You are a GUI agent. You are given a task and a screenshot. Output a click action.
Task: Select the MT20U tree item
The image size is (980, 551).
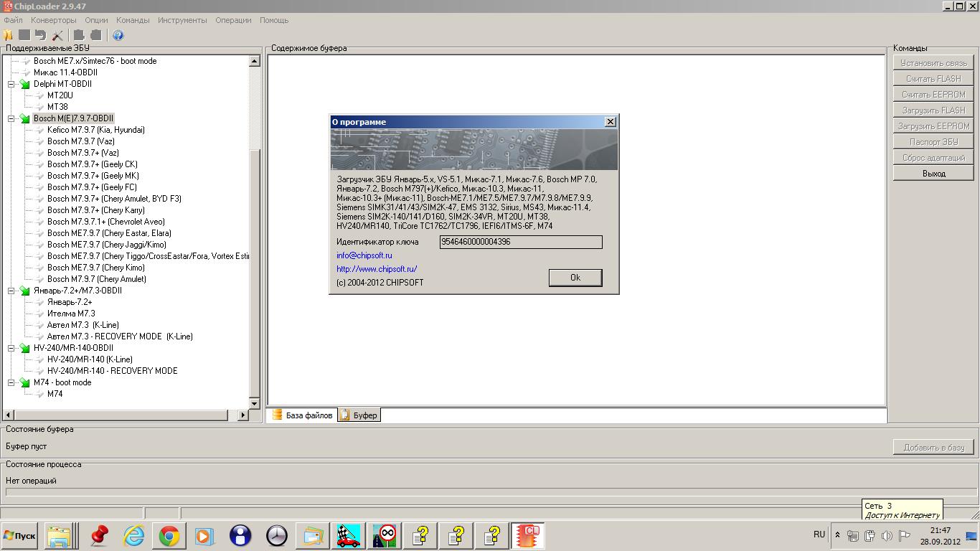[x=60, y=95]
